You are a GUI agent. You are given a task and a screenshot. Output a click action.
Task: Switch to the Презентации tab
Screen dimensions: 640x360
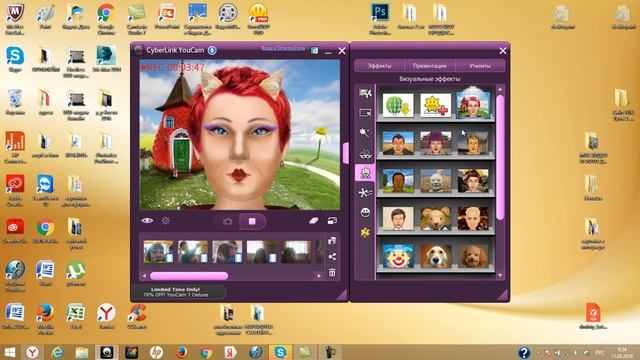click(x=429, y=66)
